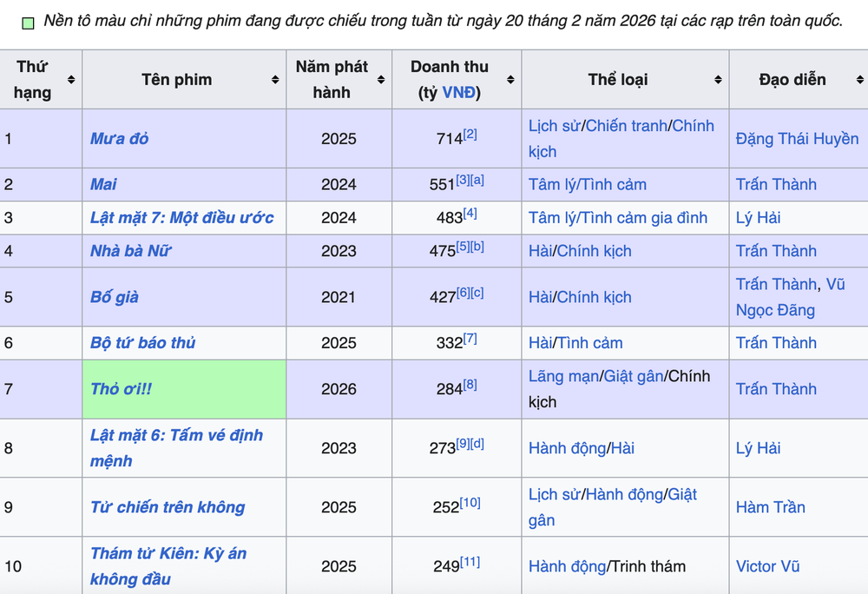Open footnote [a] beside Mai's revenue
This screenshot has height=594, width=868.
pos(477,180)
